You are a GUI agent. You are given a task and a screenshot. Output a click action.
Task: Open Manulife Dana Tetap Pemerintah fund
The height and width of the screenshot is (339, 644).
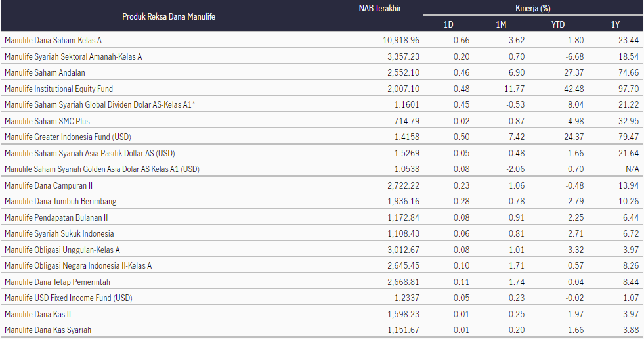point(57,282)
